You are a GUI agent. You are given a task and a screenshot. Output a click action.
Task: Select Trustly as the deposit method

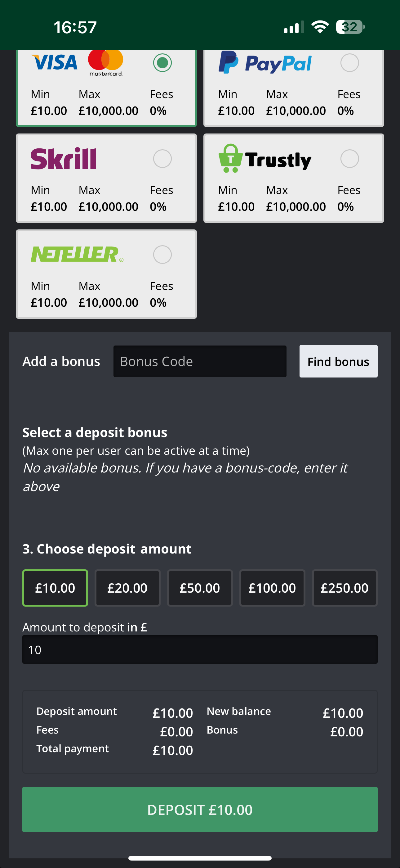click(x=350, y=159)
